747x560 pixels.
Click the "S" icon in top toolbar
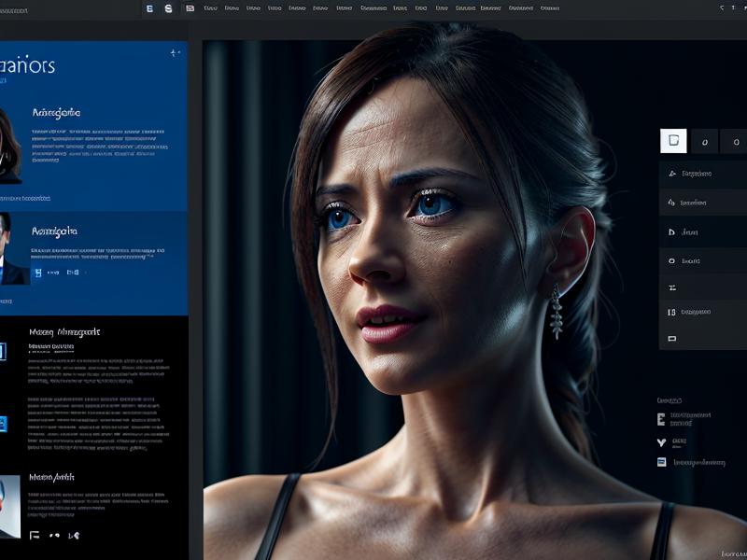[168, 8]
